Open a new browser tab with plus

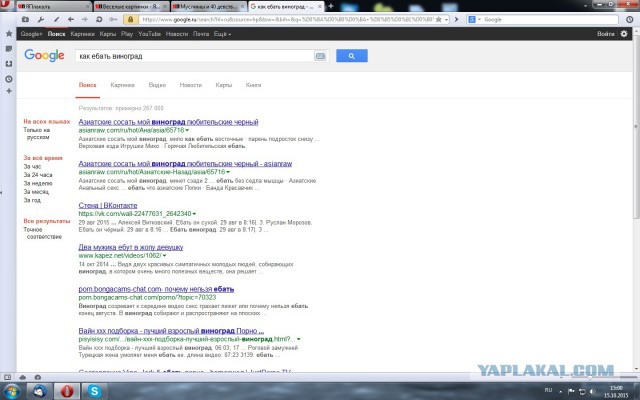331,6
